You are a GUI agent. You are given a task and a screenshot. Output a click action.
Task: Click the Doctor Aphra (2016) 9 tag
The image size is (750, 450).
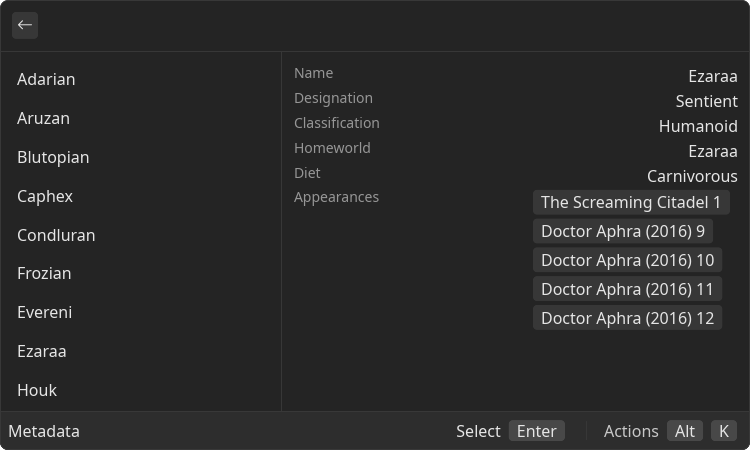pyautogui.click(x=623, y=231)
